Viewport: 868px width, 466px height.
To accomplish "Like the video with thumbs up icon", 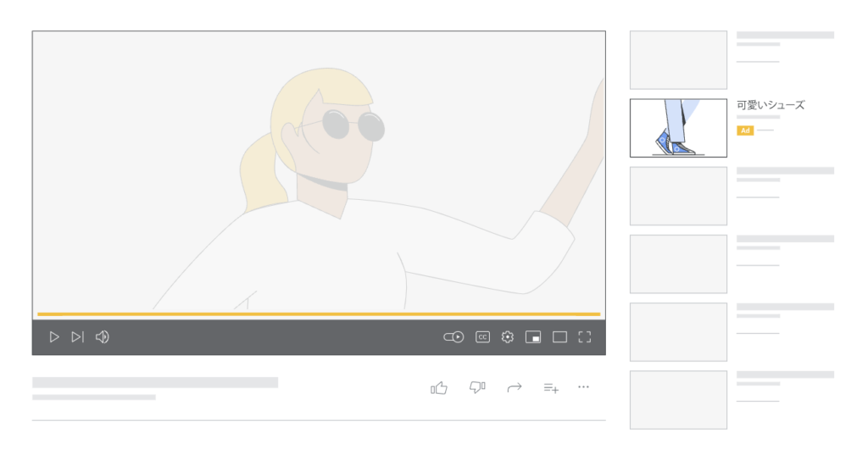I will (439, 388).
